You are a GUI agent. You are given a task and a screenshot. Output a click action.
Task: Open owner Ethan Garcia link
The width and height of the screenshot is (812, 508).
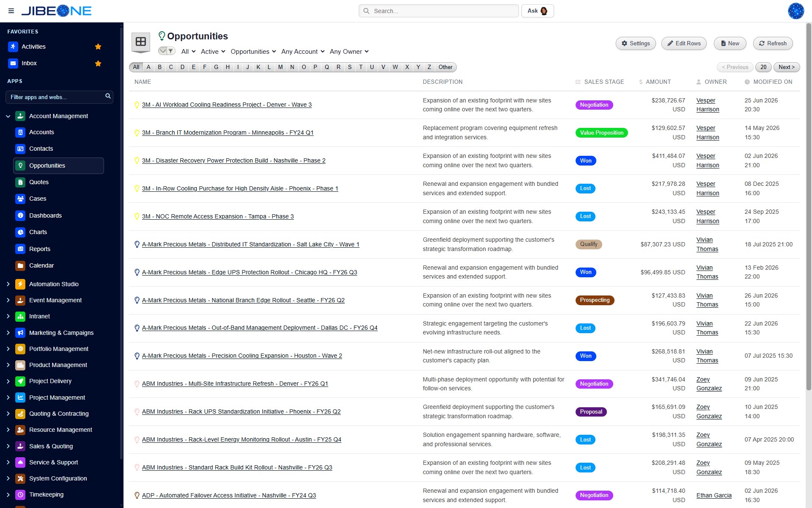click(714, 495)
